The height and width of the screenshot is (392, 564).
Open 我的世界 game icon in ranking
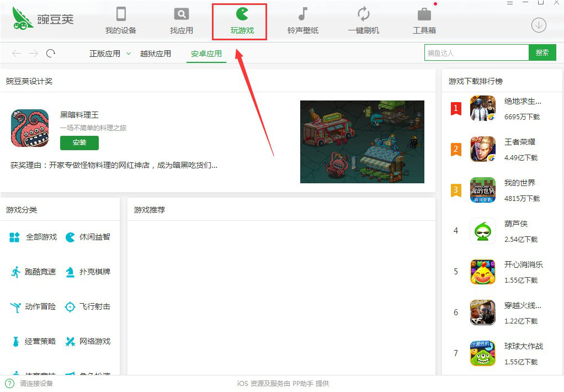click(x=483, y=190)
